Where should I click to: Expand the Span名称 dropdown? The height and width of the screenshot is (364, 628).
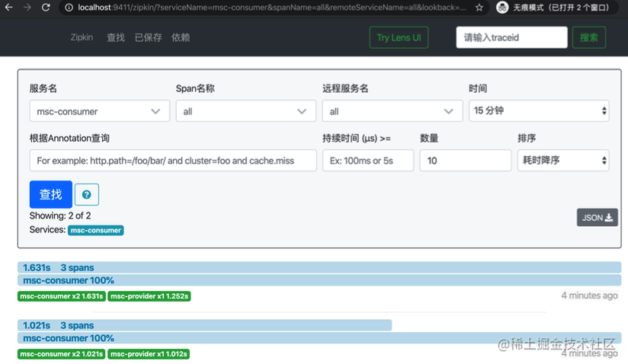pos(245,111)
